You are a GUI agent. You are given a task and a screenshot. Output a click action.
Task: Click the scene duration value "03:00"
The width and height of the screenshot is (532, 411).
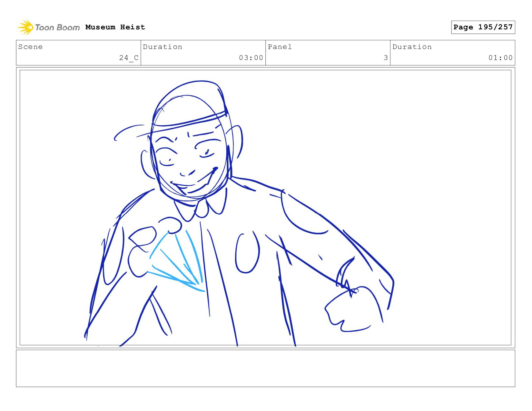[x=251, y=58]
